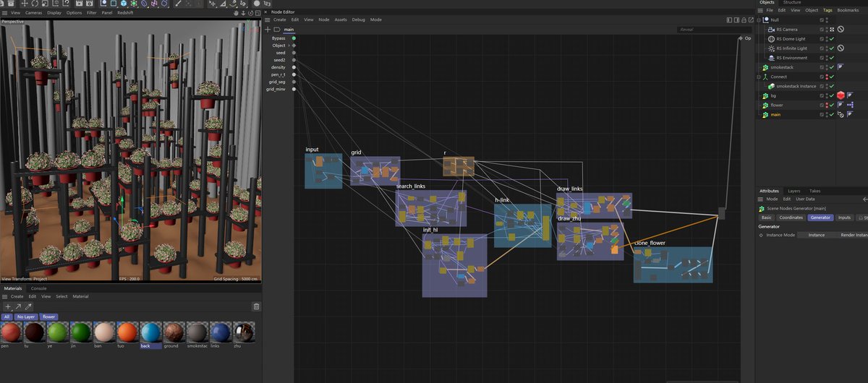Toggle layer checkbox for RS Camera
868x383 pixels.
point(822,30)
